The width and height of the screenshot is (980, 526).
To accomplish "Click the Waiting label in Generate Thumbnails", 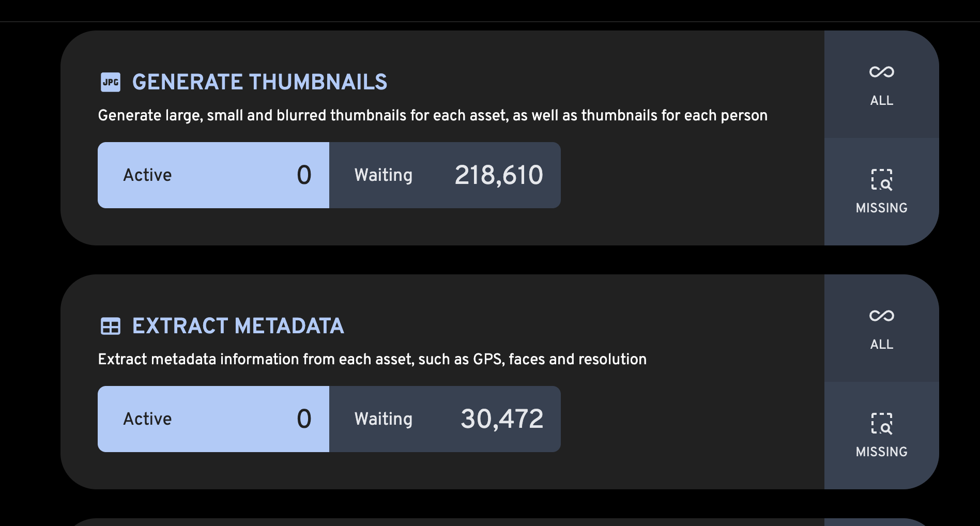I will [x=383, y=175].
